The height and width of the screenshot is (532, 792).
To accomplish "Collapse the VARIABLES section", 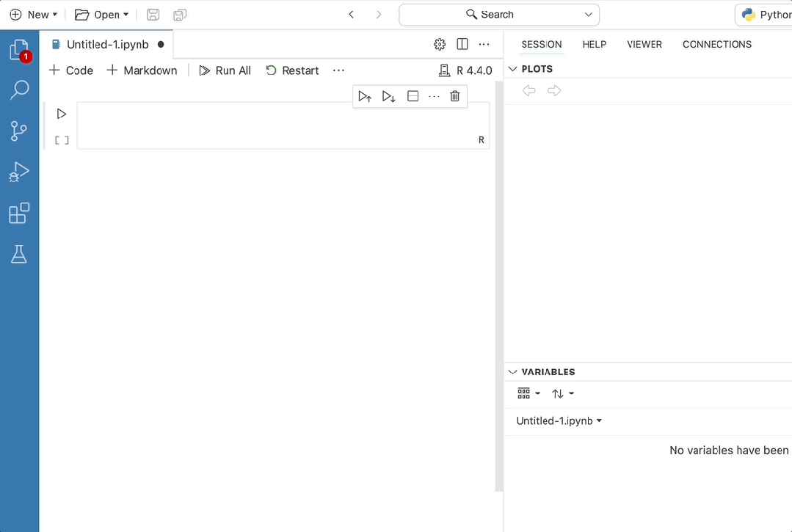I will 512,372.
